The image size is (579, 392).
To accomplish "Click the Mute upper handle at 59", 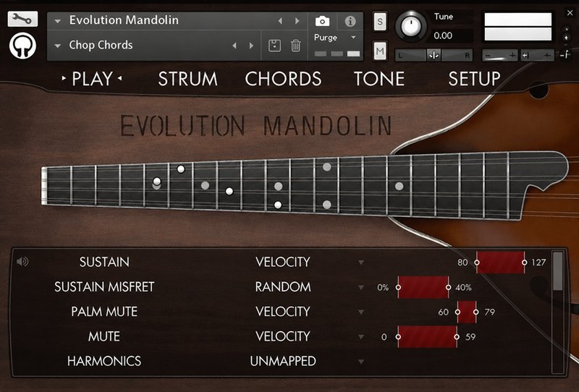I will pyautogui.click(x=457, y=336).
